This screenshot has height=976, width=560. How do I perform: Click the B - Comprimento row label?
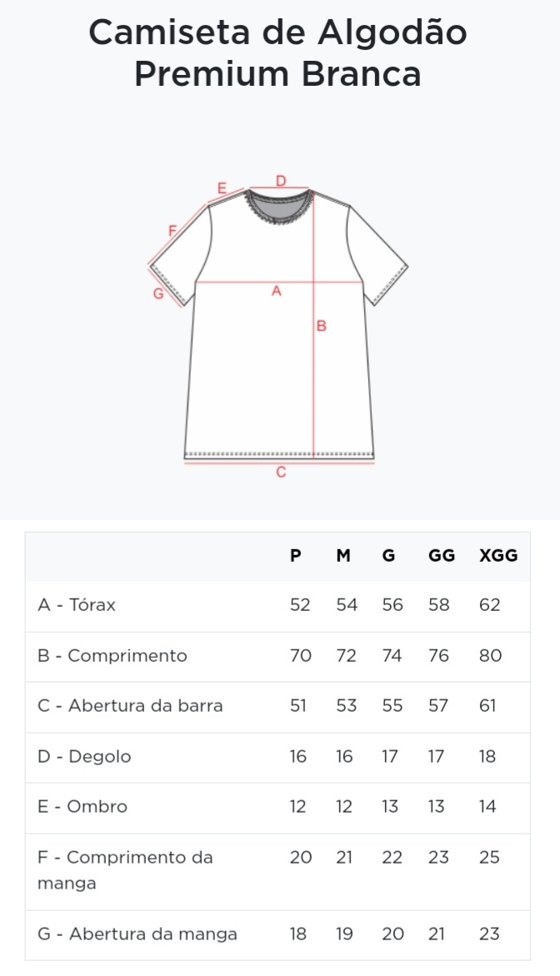pos(112,655)
